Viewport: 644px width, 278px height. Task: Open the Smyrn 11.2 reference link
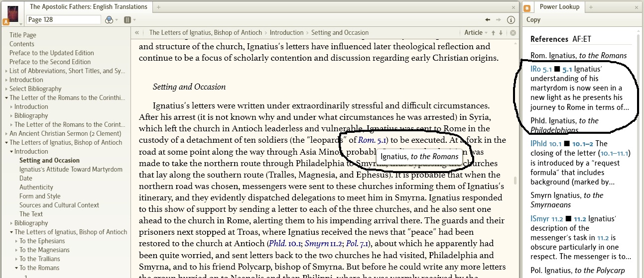coord(322,244)
